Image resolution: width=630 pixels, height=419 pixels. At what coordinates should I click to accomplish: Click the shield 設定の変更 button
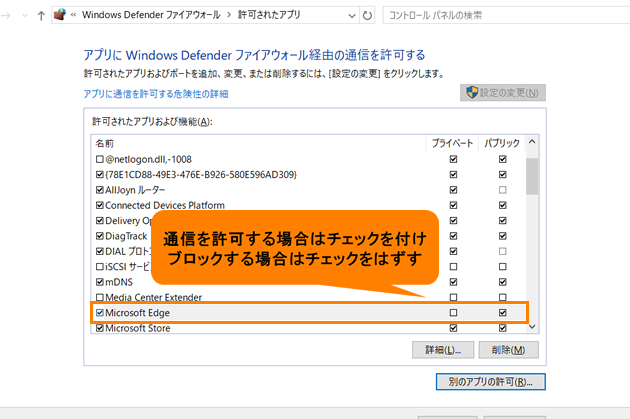tap(503, 93)
